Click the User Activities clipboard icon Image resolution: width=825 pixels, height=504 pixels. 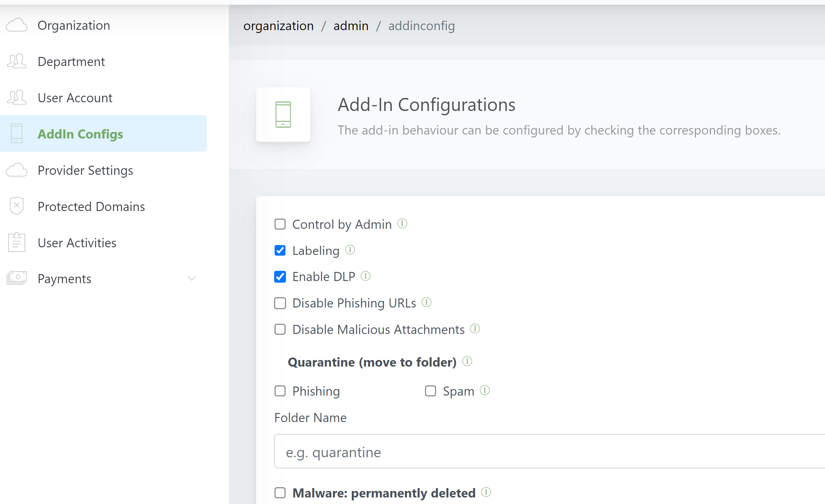pyautogui.click(x=17, y=242)
